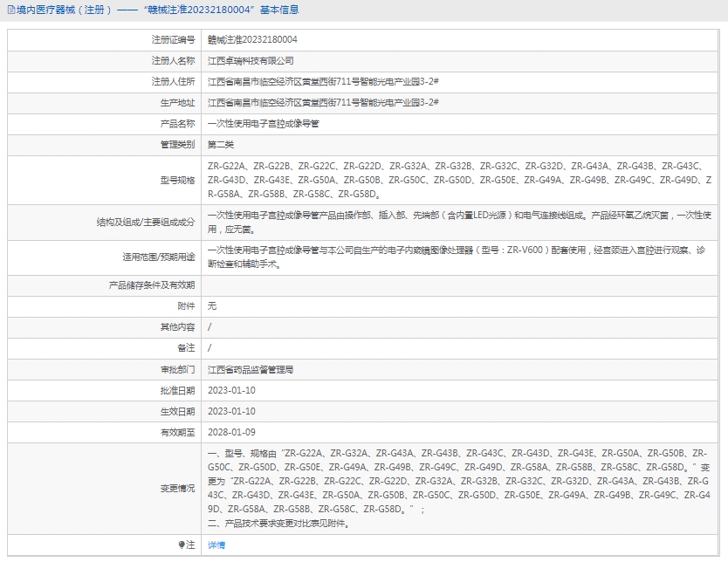
Task: Click the 管理类别 label cell
Action: (x=104, y=145)
